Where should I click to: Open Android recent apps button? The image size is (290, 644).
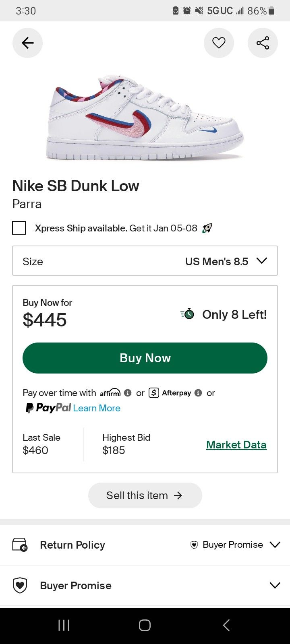[x=64, y=625]
